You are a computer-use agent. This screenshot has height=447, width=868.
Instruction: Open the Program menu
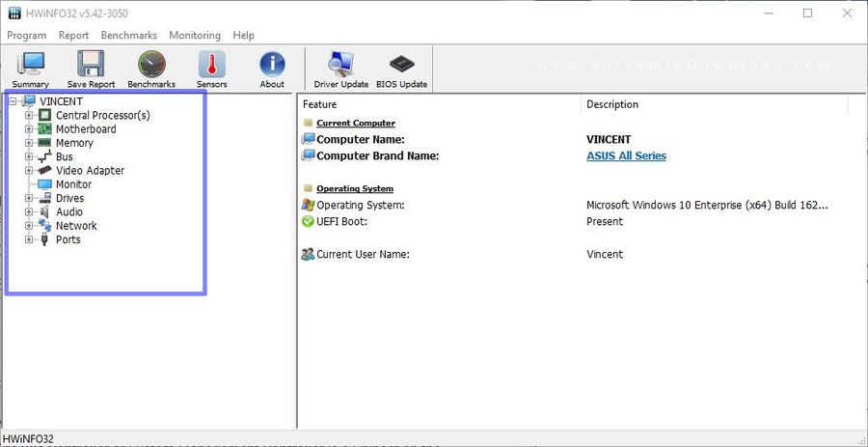point(27,35)
